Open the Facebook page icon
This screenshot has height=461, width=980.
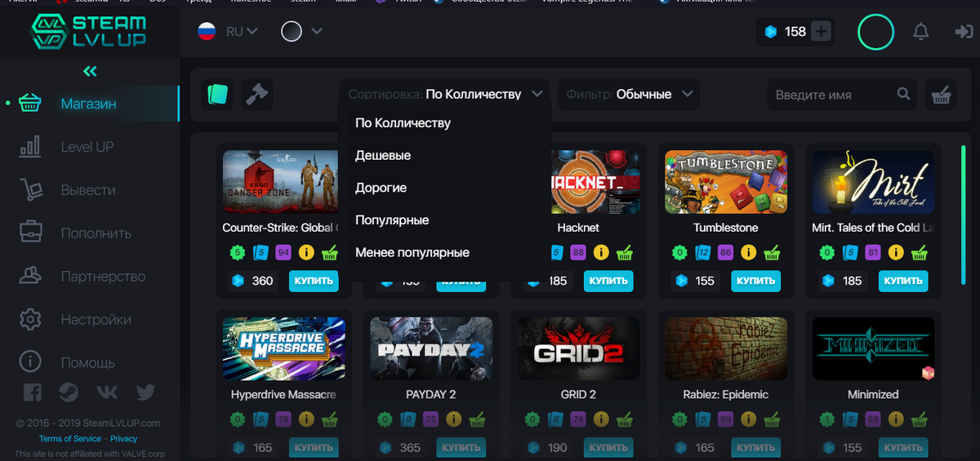pyautogui.click(x=32, y=392)
